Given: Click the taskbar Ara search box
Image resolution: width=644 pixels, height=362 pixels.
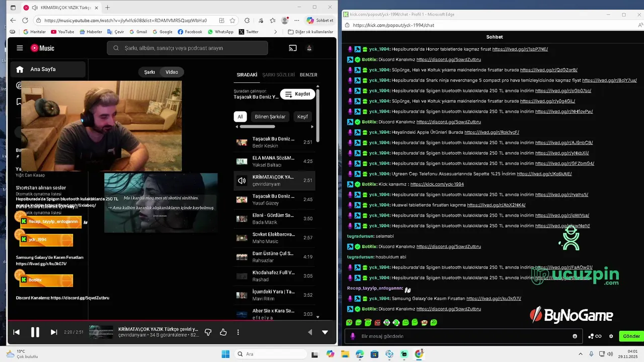Looking at the screenshot, I should [x=271, y=354].
